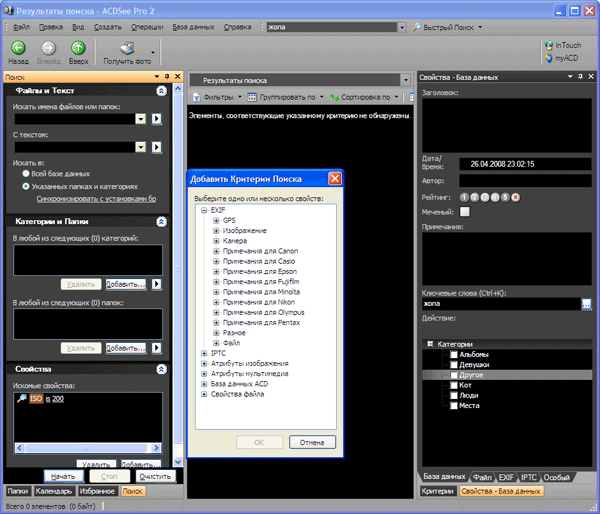Click arrow button beside categories Добавить
The width and height of the screenshot is (600, 514).
tap(156, 284)
